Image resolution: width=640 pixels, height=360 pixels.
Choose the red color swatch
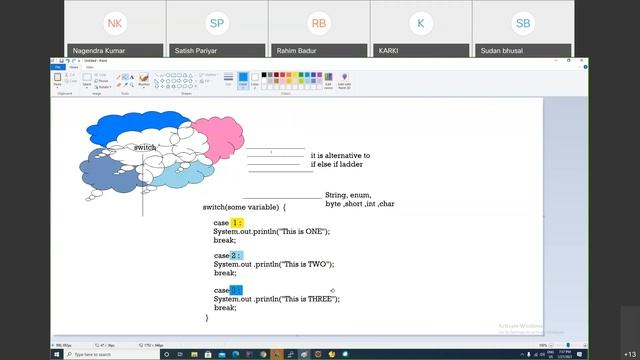(282, 75)
